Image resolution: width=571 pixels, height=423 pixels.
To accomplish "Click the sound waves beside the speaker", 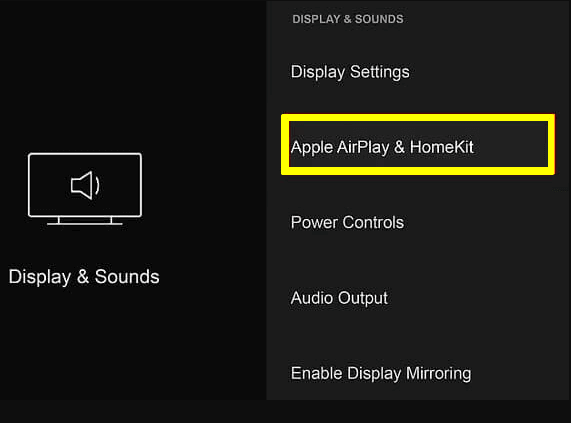I will [x=97, y=185].
